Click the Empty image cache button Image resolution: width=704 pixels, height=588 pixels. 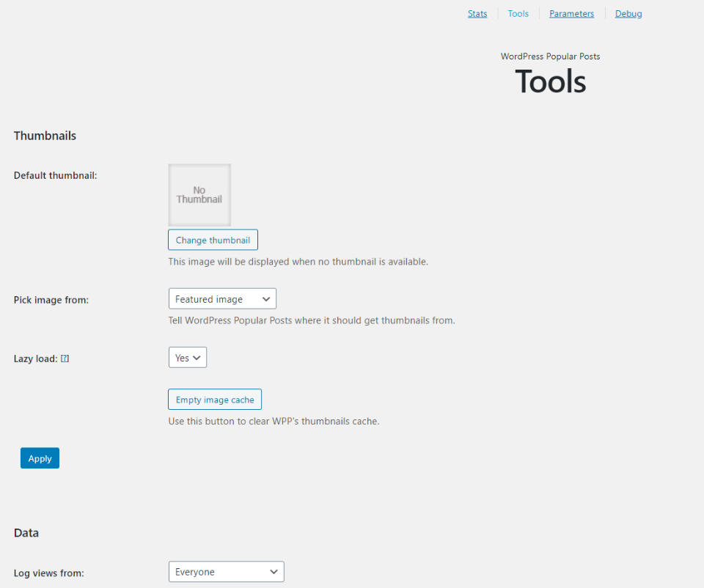215,400
